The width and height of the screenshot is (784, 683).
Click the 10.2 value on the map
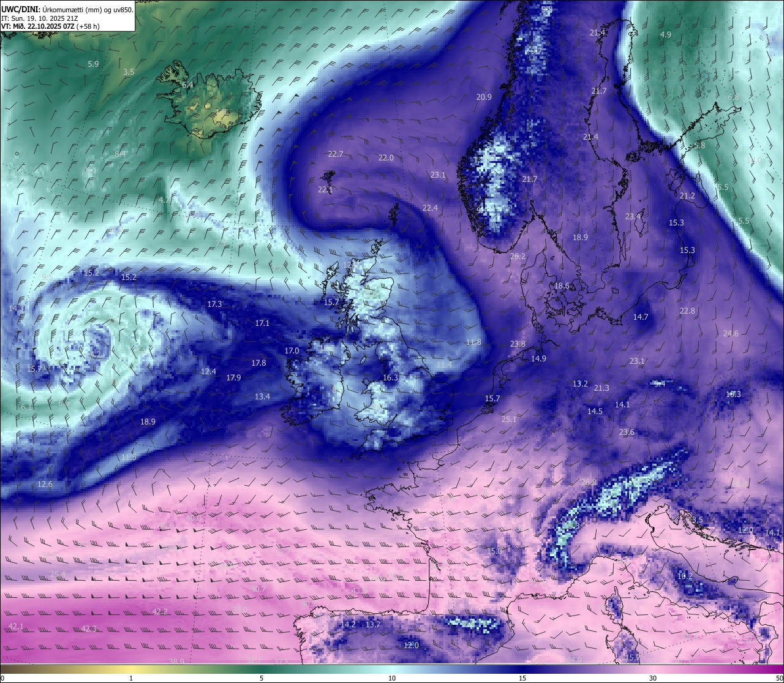pyautogui.click(x=684, y=576)
